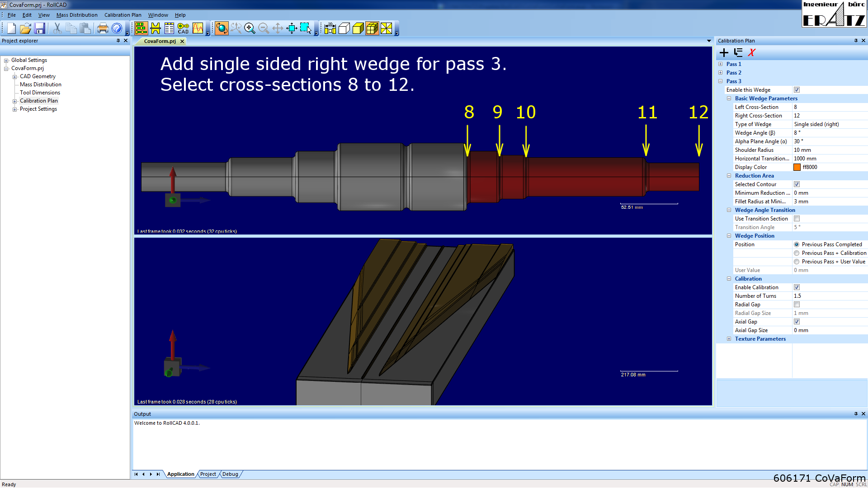Image resolution: width=868 pixels, height=488 pixels.
Task: Select the rotate view tool
Action: tap(222, 28)
